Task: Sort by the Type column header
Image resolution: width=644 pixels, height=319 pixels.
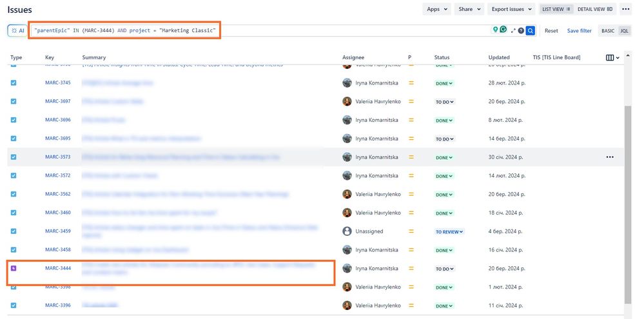Action: coord(16,57)
